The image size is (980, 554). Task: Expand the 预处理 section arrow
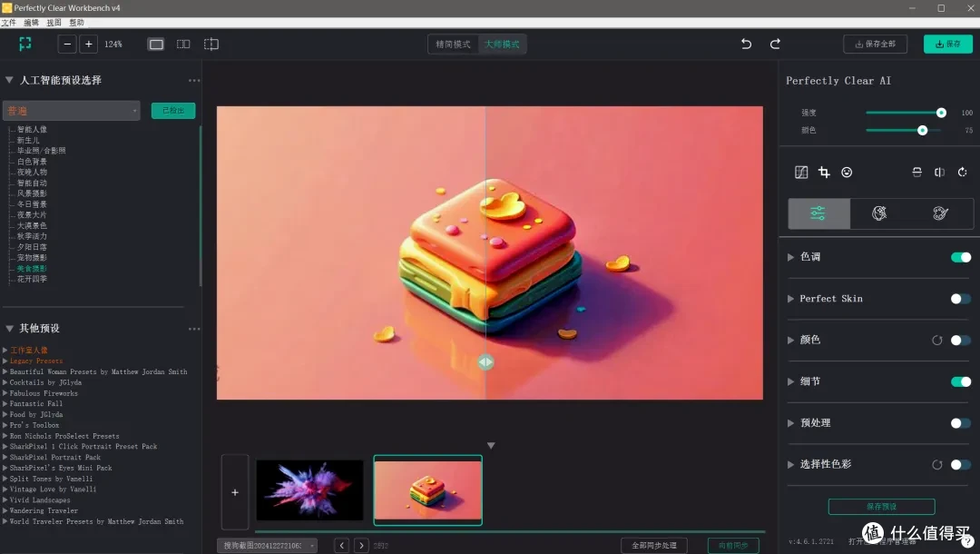tap(790, 423)
